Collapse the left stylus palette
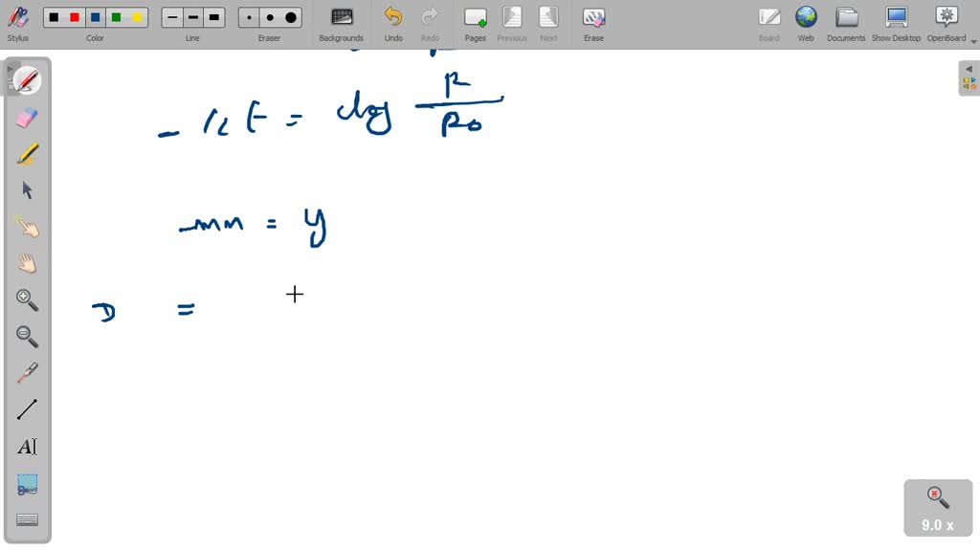 click(10, 69)
